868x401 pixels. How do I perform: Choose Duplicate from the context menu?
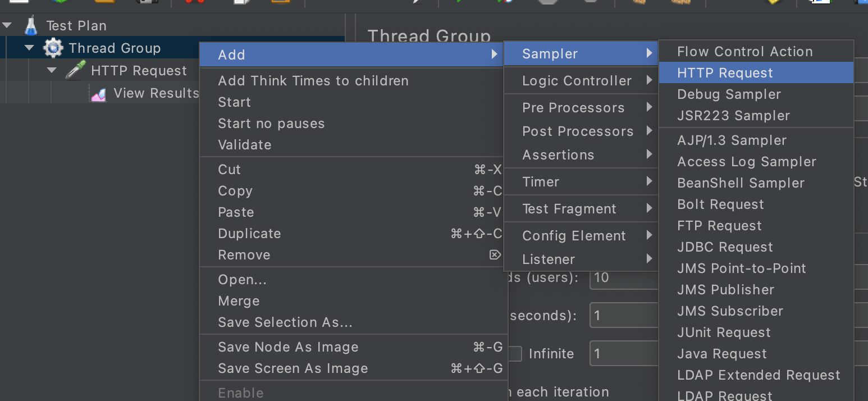click(x=249, y=234)
